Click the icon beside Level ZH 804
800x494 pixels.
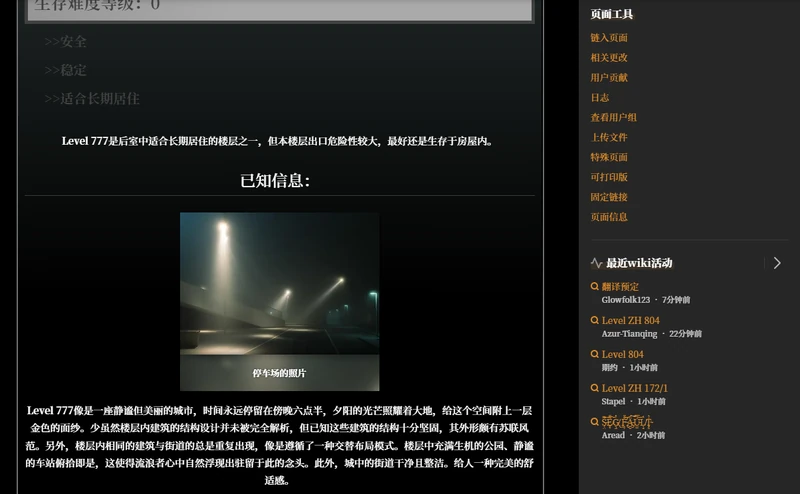pyautogui.click(x=594, y=320)
